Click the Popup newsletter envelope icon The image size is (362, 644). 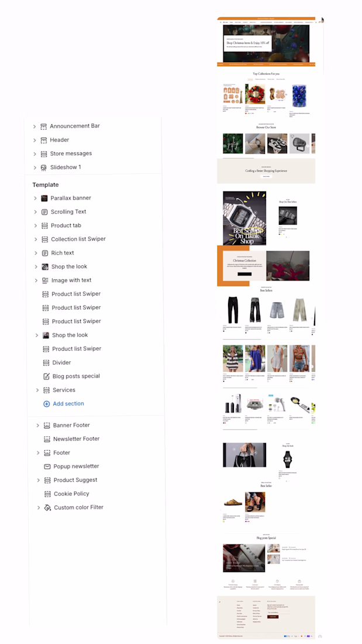pos(47,467)
